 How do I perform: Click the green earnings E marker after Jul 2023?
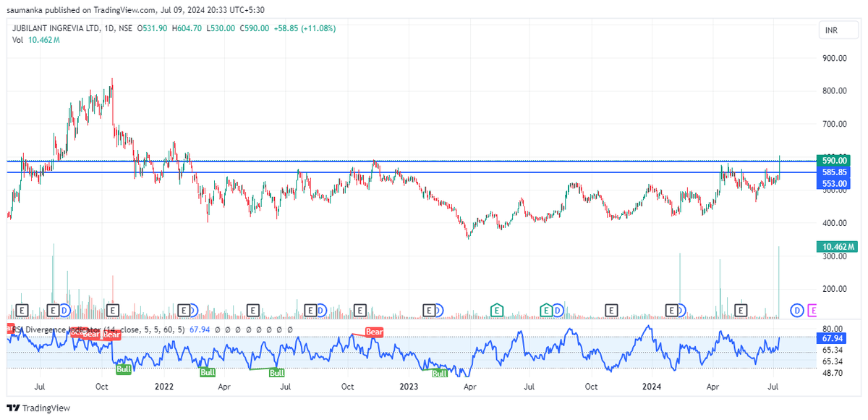(547, 310)
